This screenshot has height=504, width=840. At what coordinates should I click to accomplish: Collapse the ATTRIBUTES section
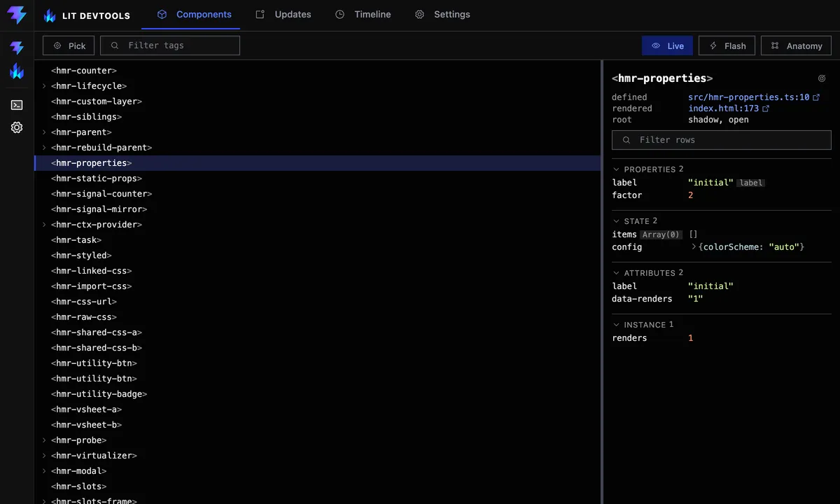click(647, 273)
